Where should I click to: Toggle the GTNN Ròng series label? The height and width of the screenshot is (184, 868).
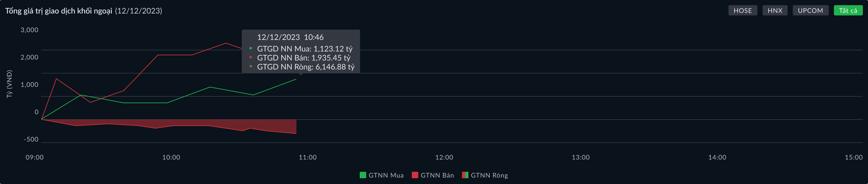click(489, 175)
